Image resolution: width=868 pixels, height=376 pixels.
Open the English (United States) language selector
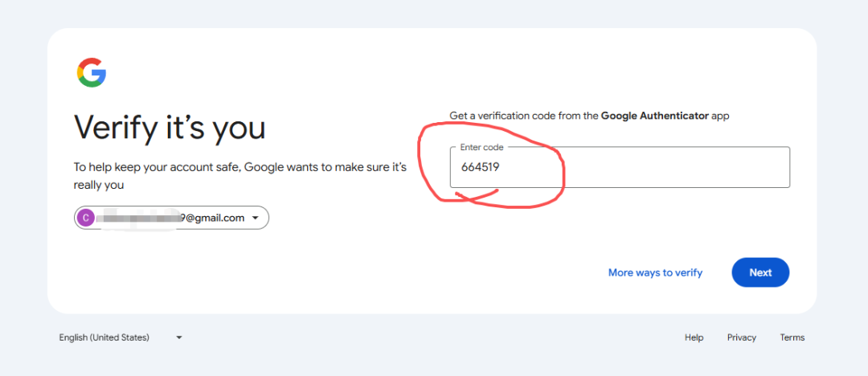[x=104, y=337]
